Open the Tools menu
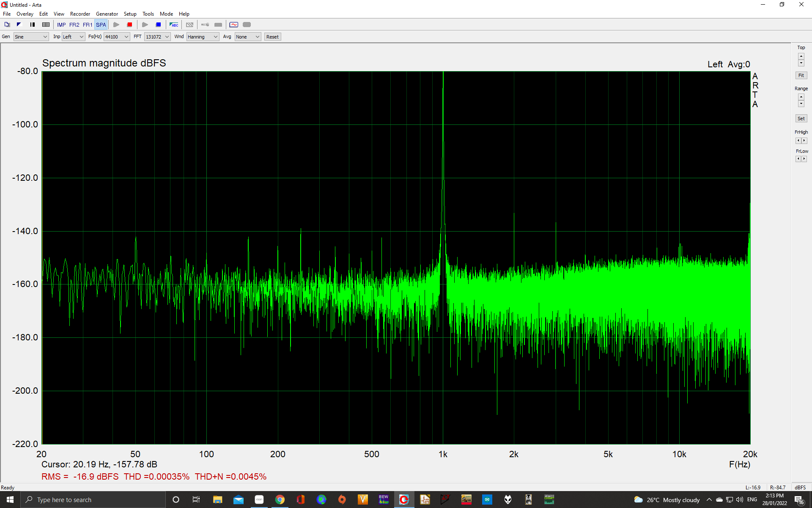The width and height of the screenshot is (812, 508). (148, 14)
